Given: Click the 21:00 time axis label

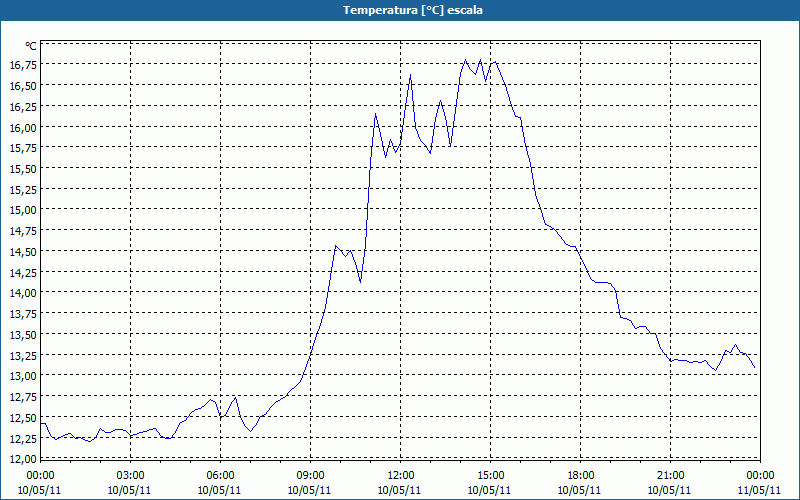Looking at the screenshot, I should tap(670, 476).
